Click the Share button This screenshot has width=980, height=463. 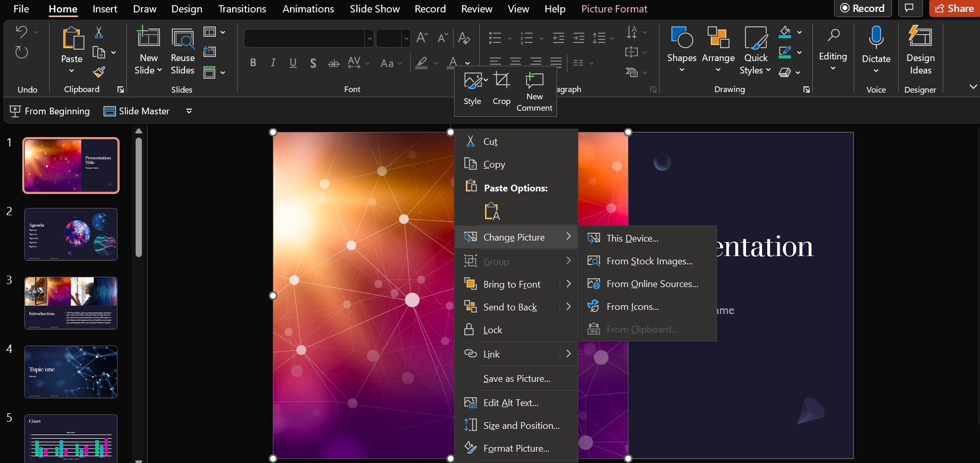pos(955,8)
